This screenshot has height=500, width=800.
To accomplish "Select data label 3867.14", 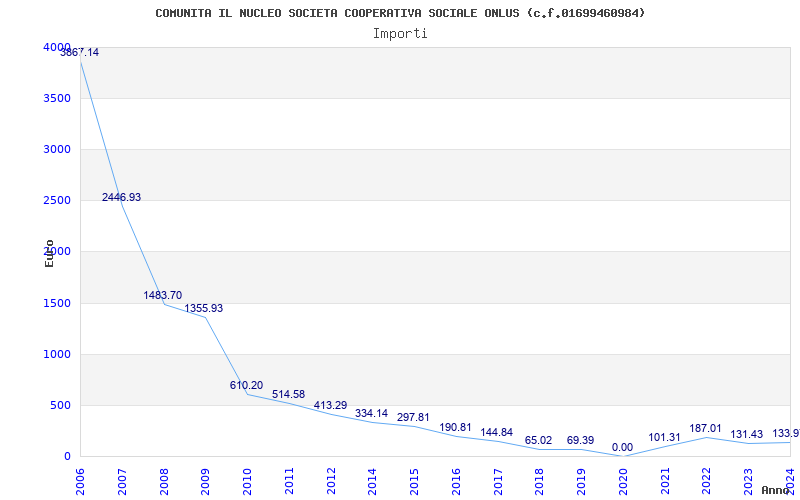I will coord(80,53).
